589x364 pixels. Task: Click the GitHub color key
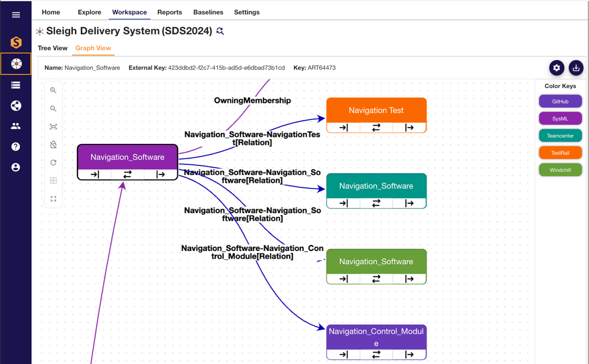(560, 101)
